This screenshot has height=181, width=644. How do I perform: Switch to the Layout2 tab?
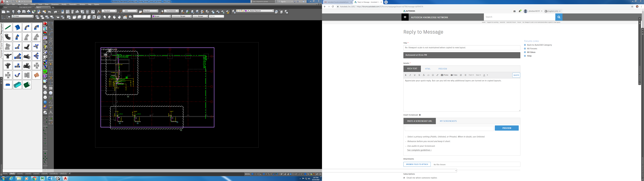tap(28, 173)
